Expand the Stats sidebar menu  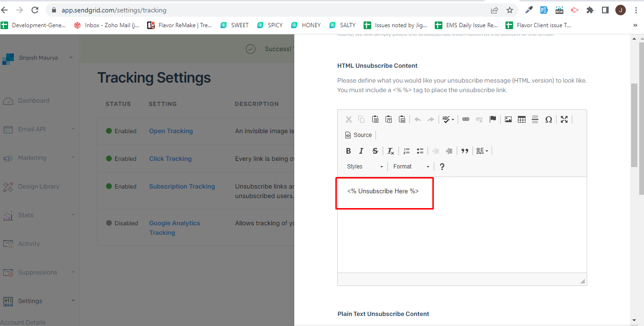39,215
